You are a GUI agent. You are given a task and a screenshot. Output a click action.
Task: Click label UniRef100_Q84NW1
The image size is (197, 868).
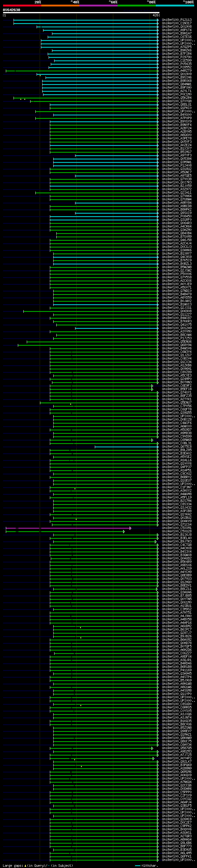pyautogui.click(x=177, y=84)
